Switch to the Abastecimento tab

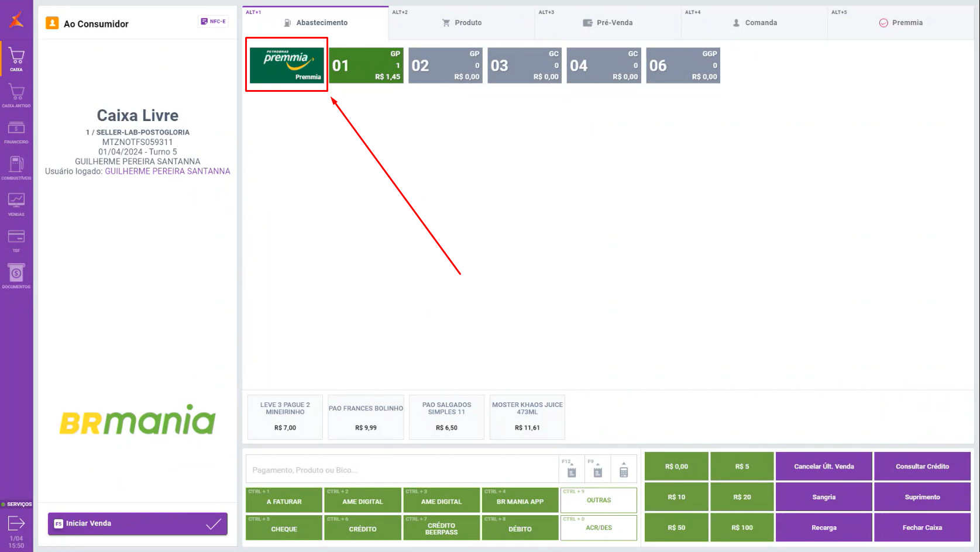coord(315,23)
